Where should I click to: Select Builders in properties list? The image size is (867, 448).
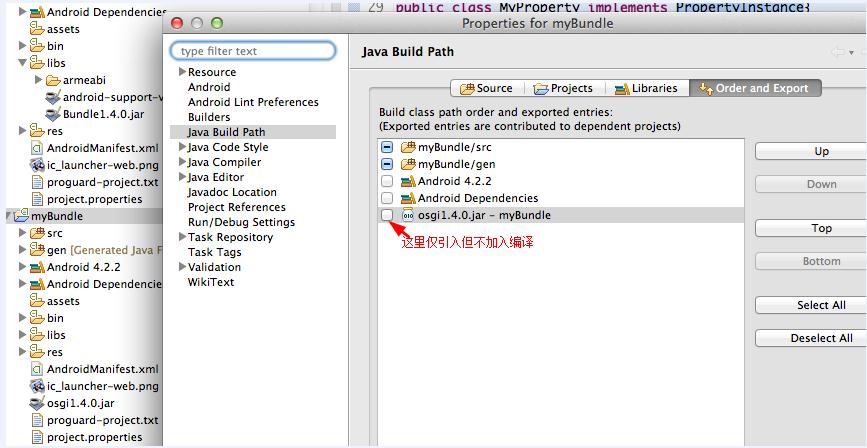point(209,117)
